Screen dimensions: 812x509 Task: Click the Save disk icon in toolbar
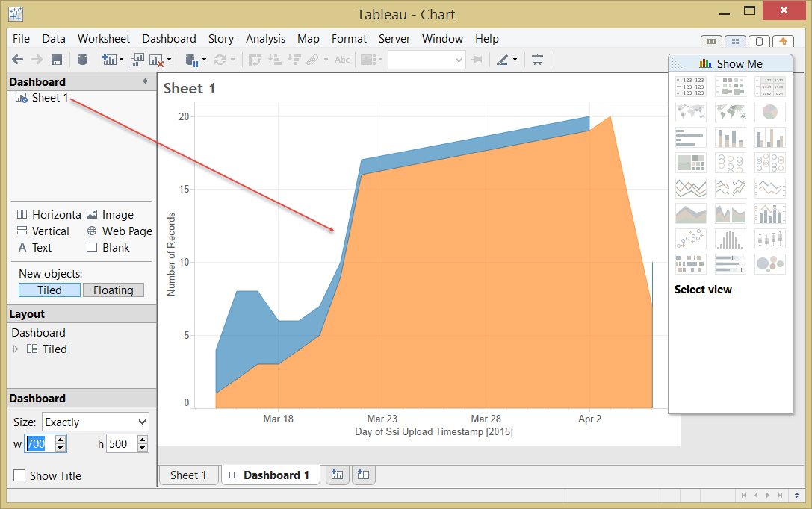[x=57, y=60]
